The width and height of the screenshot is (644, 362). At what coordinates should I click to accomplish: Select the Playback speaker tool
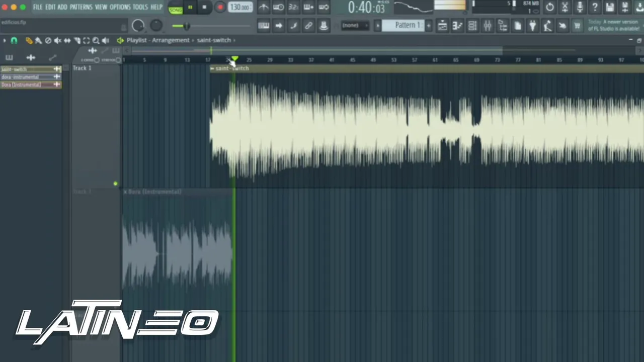(x=105, y=40)
